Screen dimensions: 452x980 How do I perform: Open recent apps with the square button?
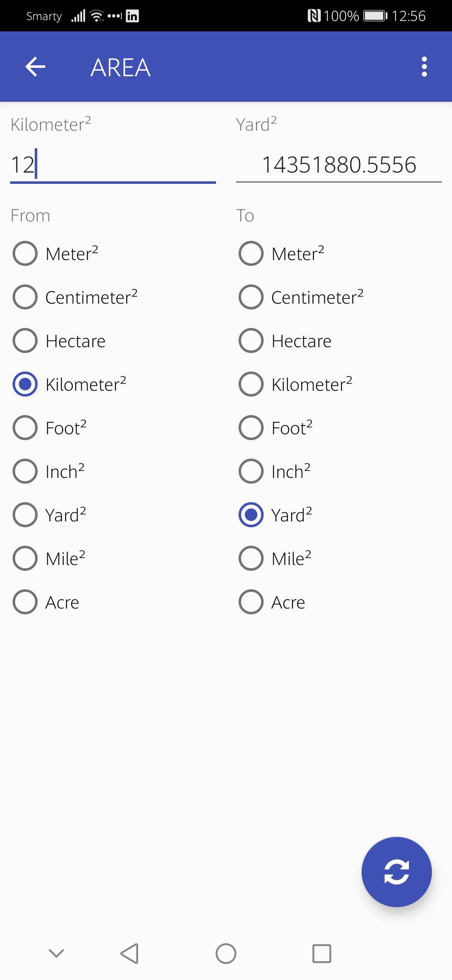322,954
